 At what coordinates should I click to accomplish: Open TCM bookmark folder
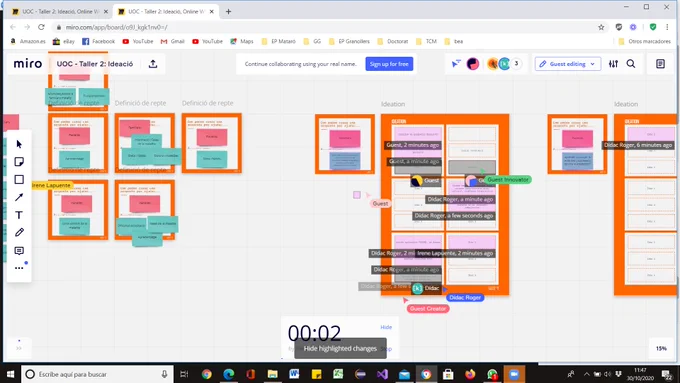426,41
